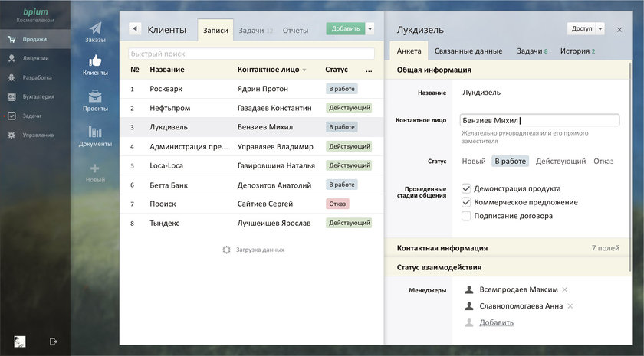
Task: Click the Новый plus icon
Action: tap(95, 168)
